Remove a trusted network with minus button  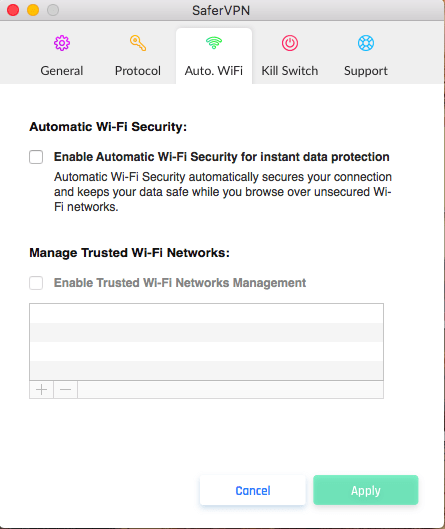click(65, 390)
